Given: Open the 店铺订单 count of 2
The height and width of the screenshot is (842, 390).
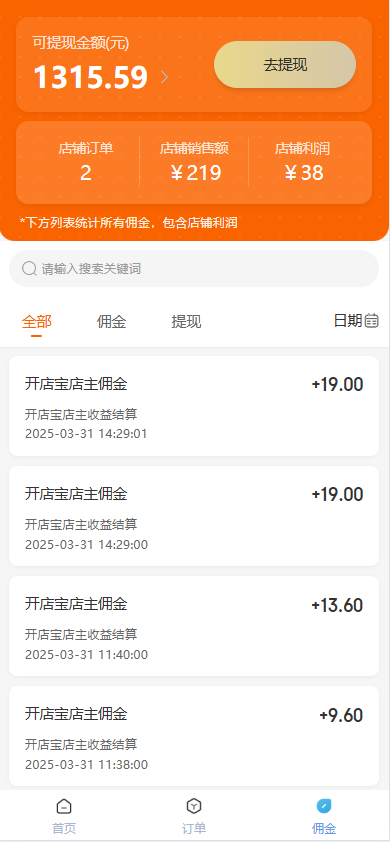Looking at the screenshot, I should (86, 162).
